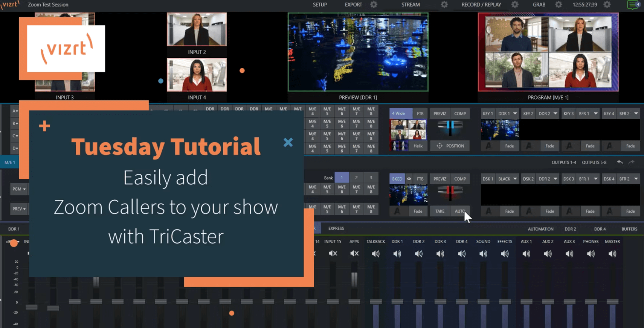644x328 pixels.
Task: Mute the MASTER audio speaker icon
Action: click(612, 254)
